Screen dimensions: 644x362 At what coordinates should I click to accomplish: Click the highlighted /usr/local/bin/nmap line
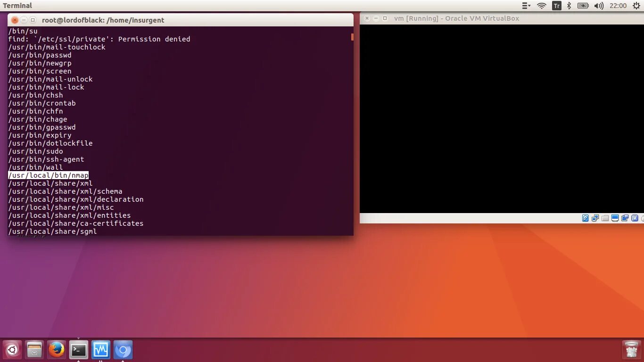click(x=49, y=175)
